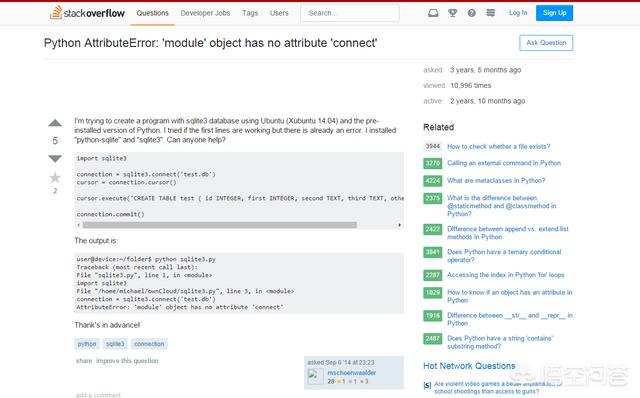The height and width of the screenshot is (398, 640).
Task: Focus the Search input field
Action: pyautogui.click(x=350, y=13)
